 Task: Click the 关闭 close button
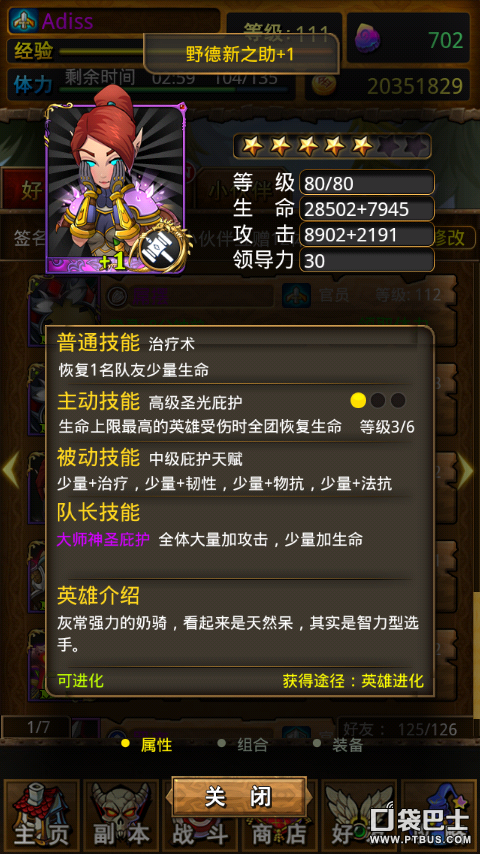pyautogui.click(x=239, y=797)
